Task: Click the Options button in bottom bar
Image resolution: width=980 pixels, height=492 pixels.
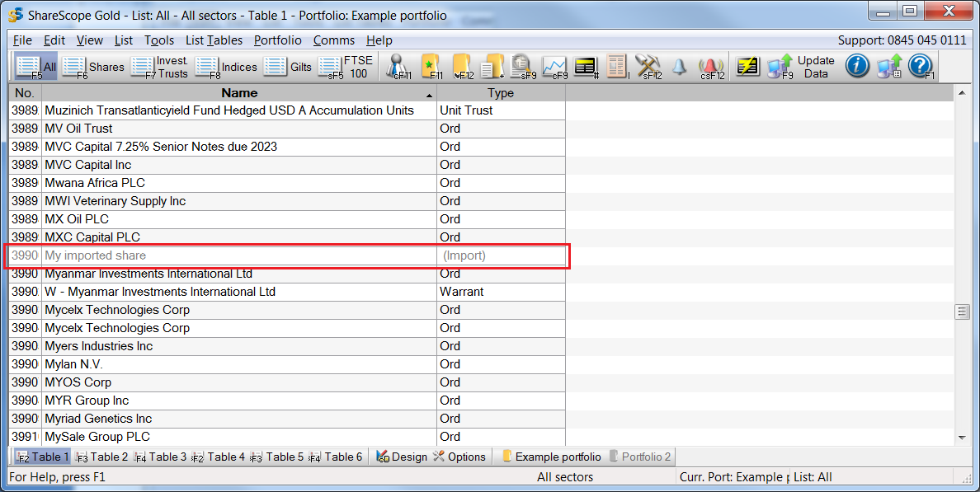Action: tap(459, 457)
